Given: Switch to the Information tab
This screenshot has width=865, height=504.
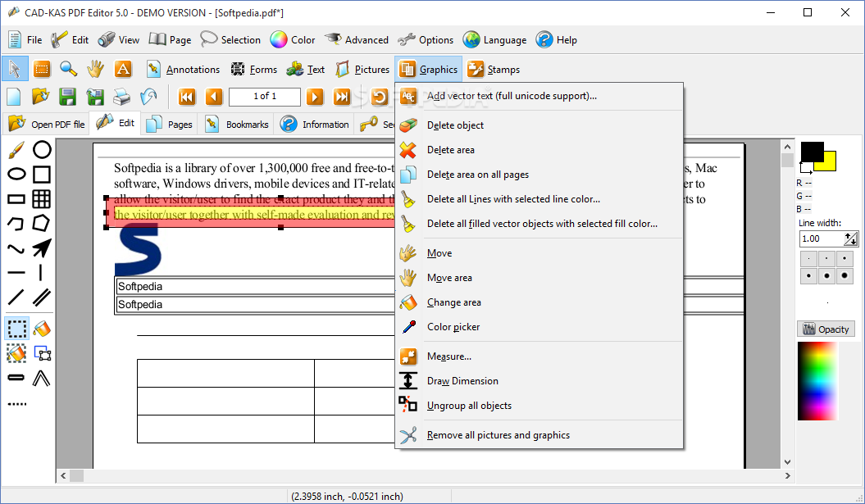Looking at the screenshot, I should (314, 124).
